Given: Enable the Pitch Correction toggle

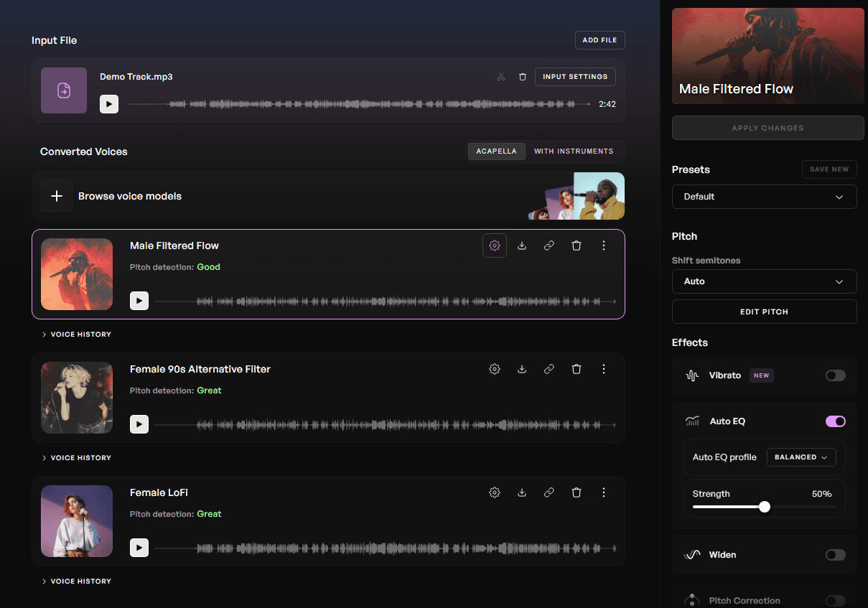Looking at the screenshot, I should (x=836, y=601).
